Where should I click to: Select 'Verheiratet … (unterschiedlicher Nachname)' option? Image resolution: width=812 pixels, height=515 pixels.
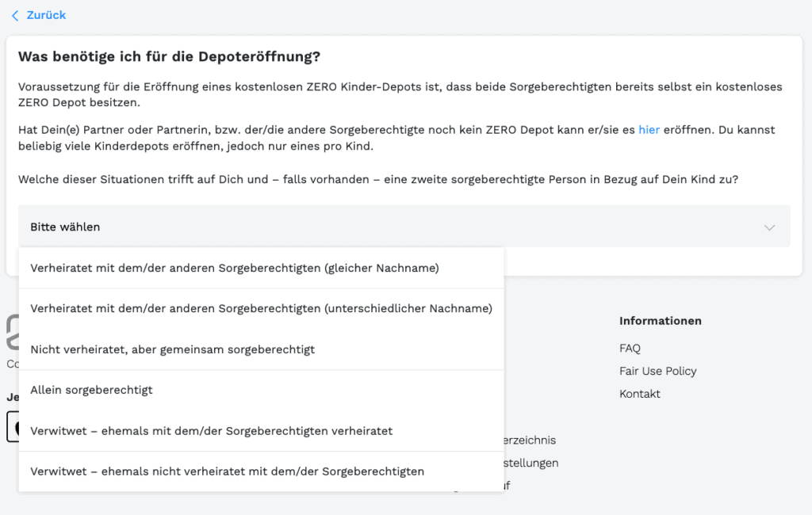click(261, 308)
